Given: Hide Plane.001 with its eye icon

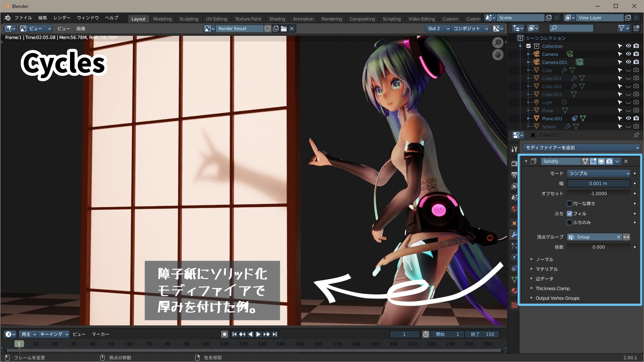Looking at the screenshot, I should (x=628, y=118).
